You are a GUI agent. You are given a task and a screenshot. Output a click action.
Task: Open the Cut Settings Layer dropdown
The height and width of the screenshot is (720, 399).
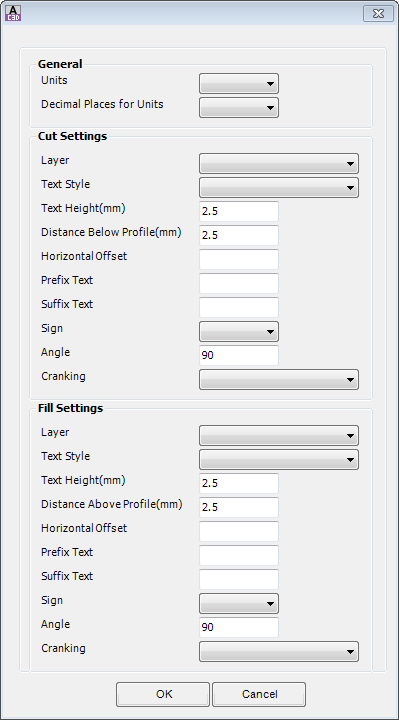[279, 163]
